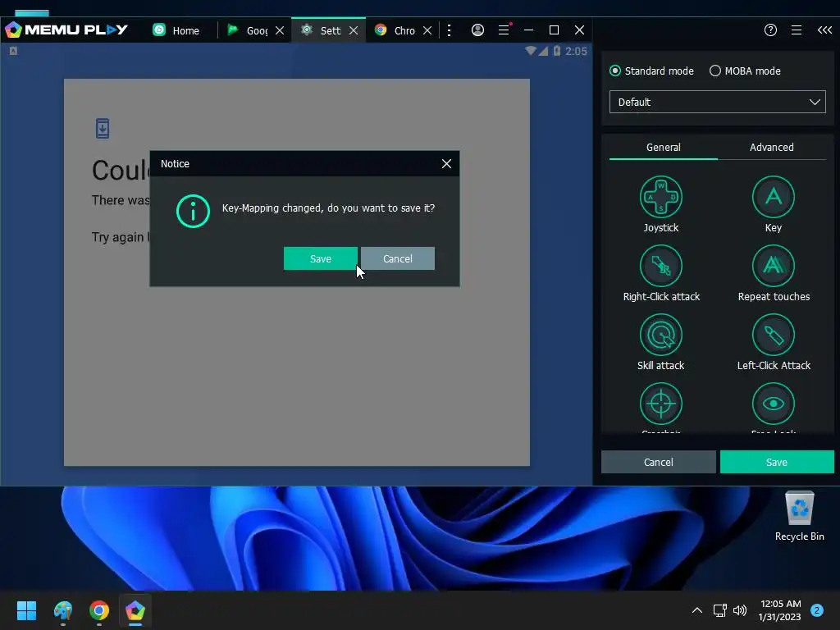Open notification center badge
Screen dimensions: 840x630
tap(817, 610)
